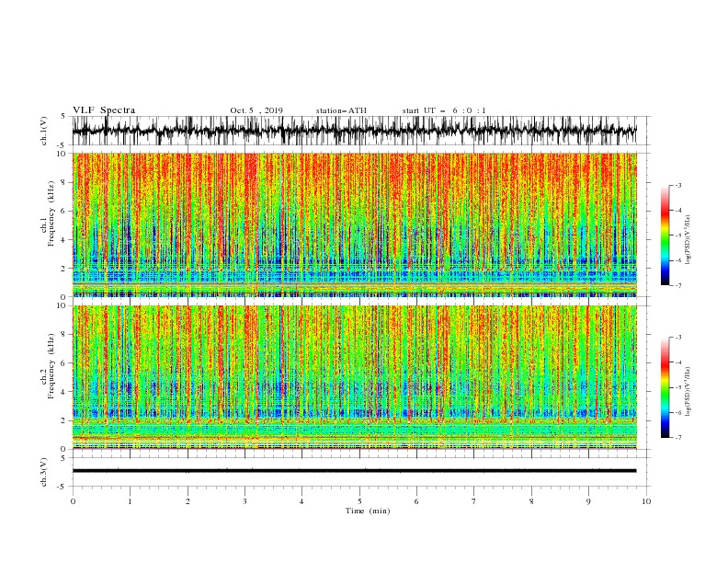Click time axis tick label "7"
728x563 pixels.
474,501
